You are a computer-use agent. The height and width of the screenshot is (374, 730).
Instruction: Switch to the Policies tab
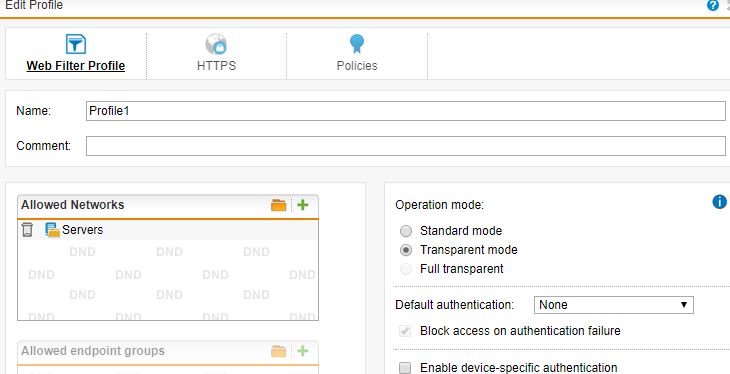357,53
